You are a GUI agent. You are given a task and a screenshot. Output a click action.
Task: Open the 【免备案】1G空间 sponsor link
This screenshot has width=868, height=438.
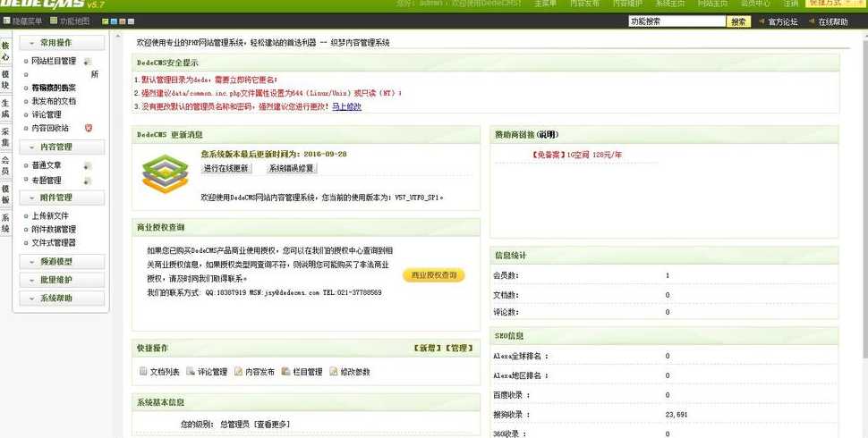(575, 155)
